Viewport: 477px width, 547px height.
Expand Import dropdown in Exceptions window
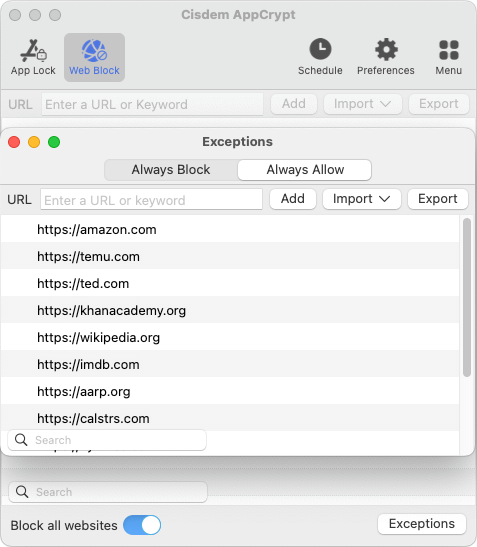362,199
